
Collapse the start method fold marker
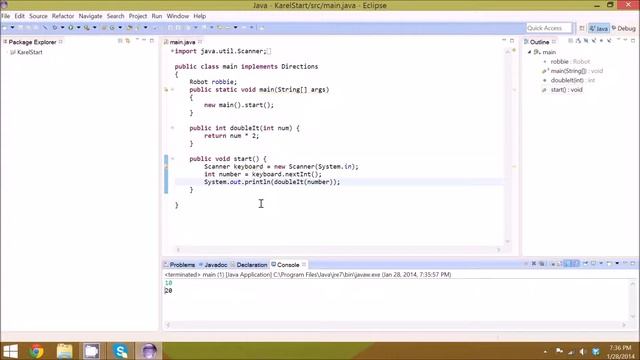coord(172,159)
